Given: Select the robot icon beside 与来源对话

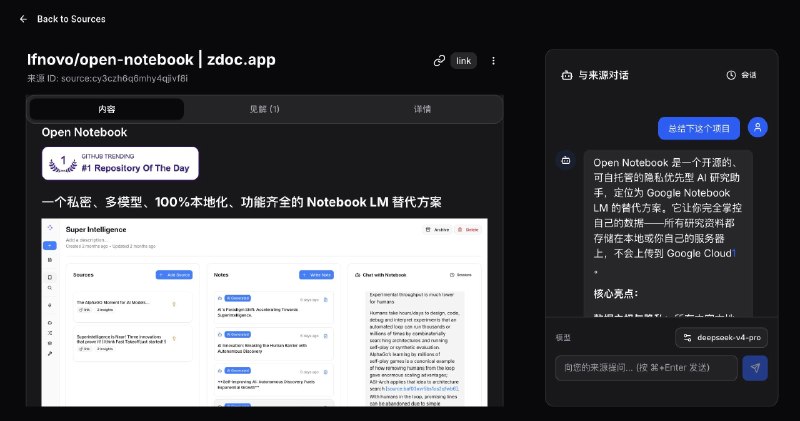Looking at the screenshot, I should point(566,76).
